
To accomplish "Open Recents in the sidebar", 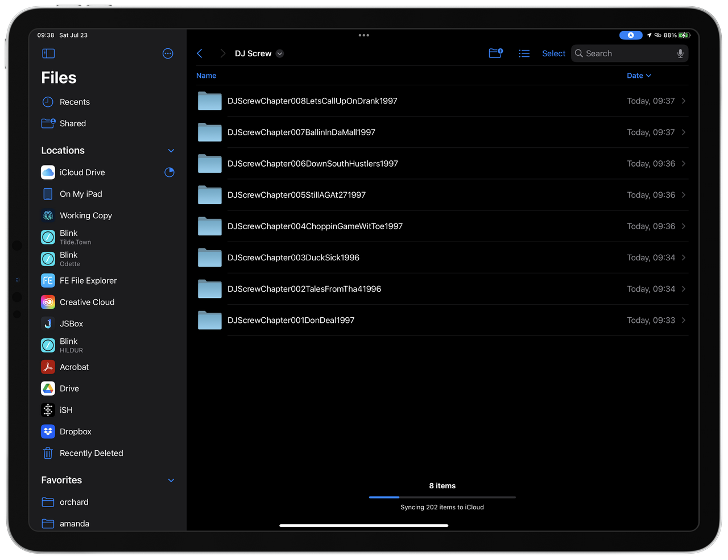I will (x=108, y=102).
